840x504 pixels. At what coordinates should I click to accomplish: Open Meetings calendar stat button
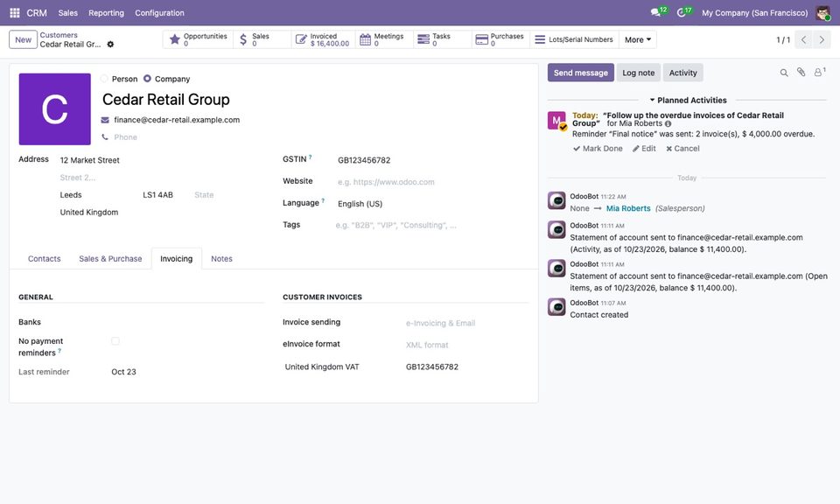pos(384,39)
